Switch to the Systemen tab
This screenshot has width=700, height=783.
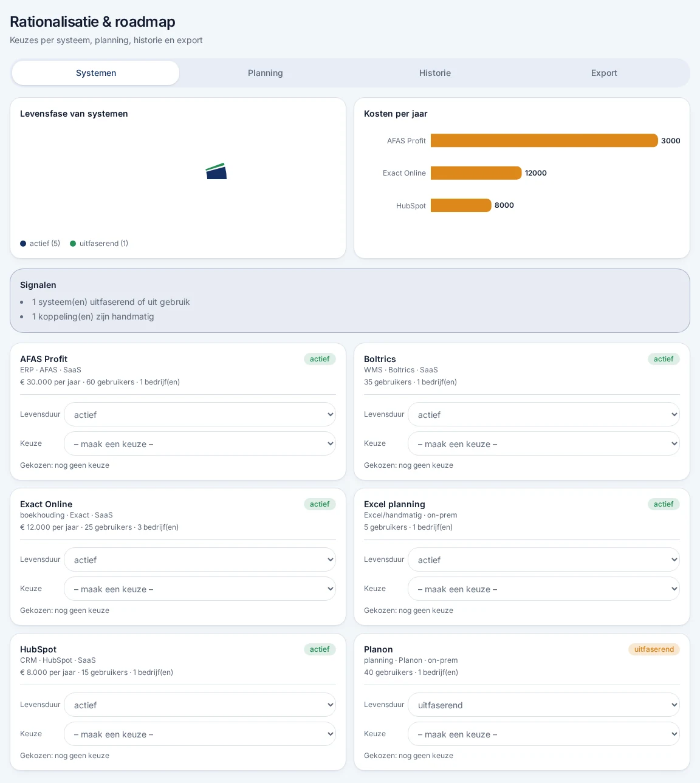(95, 73)
